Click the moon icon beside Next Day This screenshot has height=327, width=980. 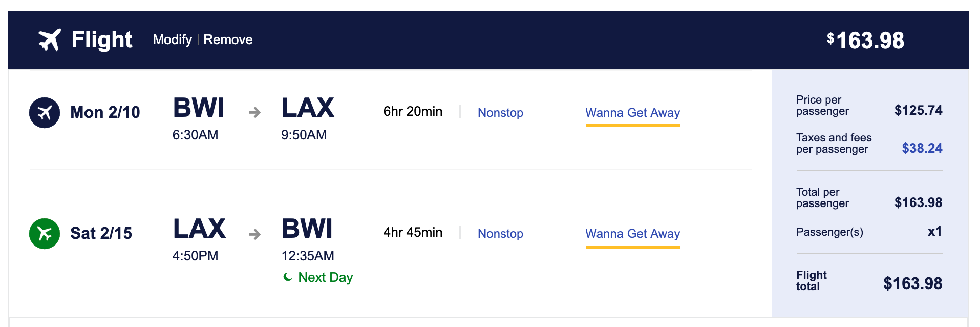tap(288, 277)
